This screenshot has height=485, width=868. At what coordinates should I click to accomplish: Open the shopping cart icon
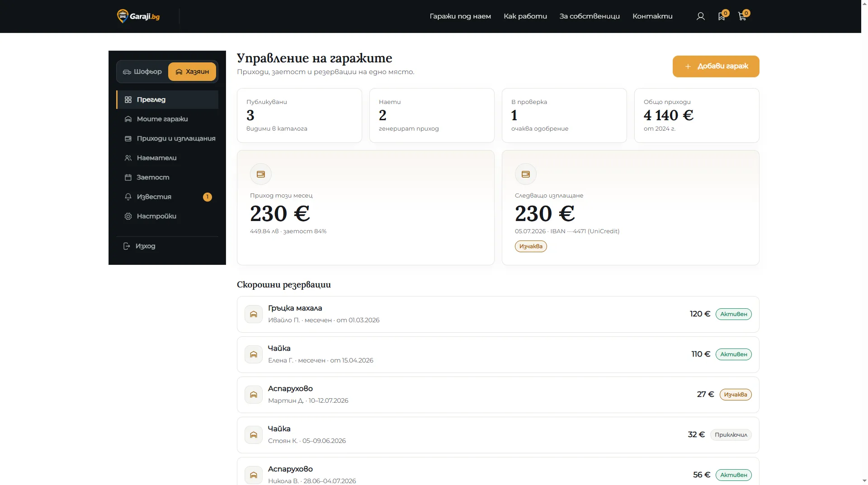click(x=742, y=16)
